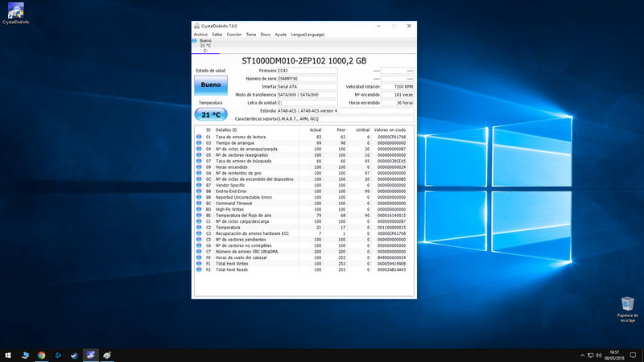Viewport: 644px width, 362px height.
Task: Click the 21 °C temperature button
Action: click(211, 114)
